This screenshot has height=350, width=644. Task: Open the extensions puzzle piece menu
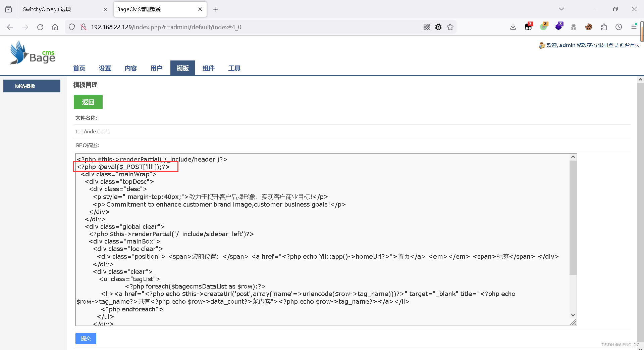click(604, 27)
